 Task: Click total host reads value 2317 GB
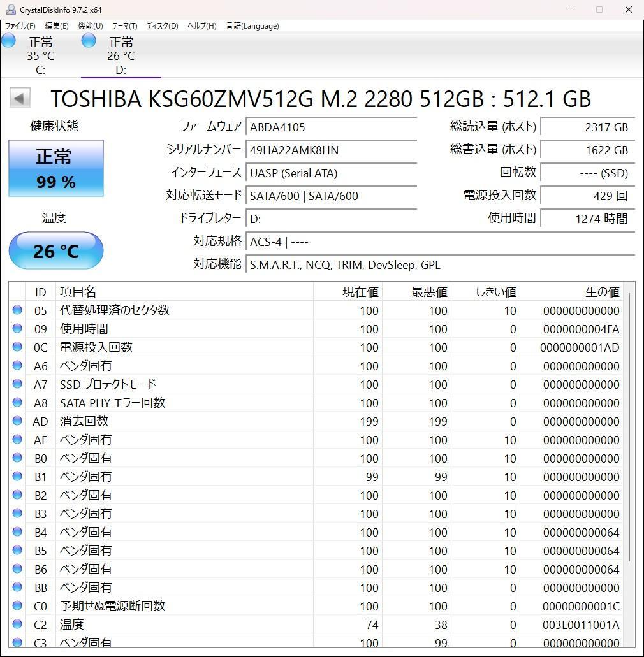click(588, 127)
